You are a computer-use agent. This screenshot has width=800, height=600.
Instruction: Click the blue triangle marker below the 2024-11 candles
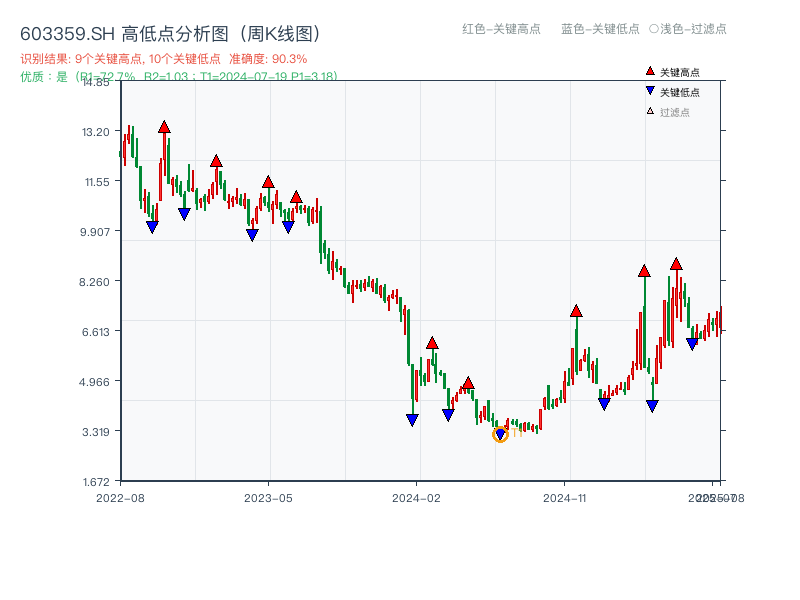[x=605, y=403]
